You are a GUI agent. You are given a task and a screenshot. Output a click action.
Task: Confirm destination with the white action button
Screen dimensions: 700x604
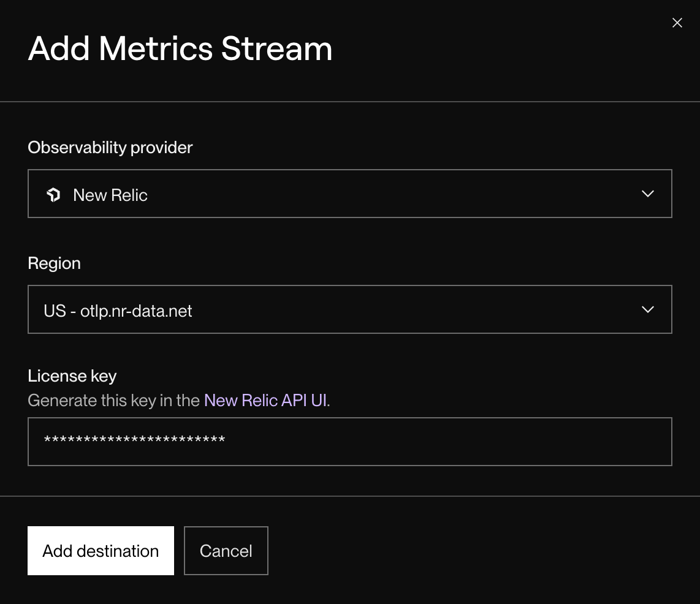point(100,550)
